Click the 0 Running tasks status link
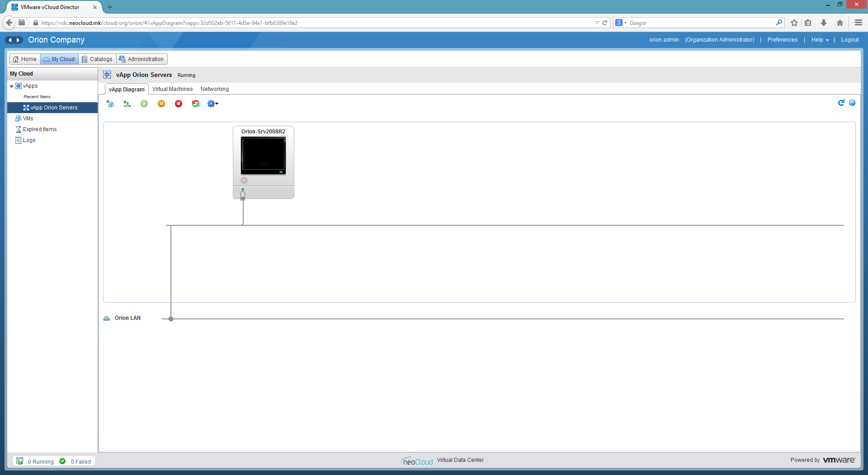The height and width of the screenshot is (475, 868). pyautogui.click(x=41, y=461)
